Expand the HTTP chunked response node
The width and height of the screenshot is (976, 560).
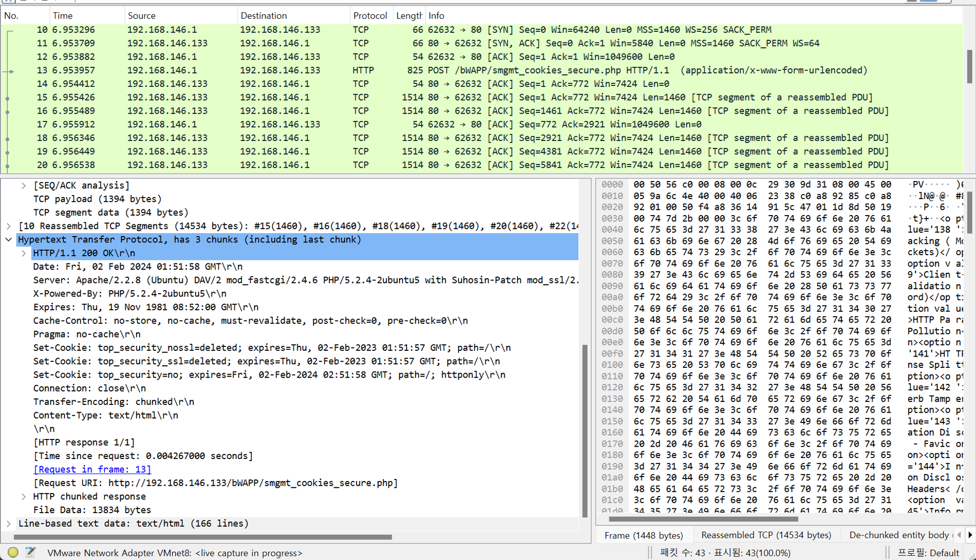[23, 497]
